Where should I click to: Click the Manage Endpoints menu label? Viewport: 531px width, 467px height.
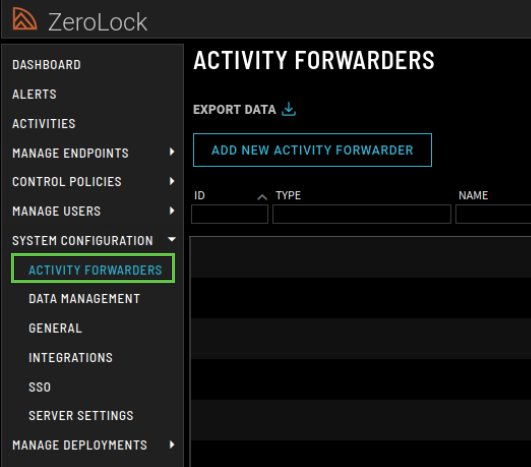click(x=70, y=153)
